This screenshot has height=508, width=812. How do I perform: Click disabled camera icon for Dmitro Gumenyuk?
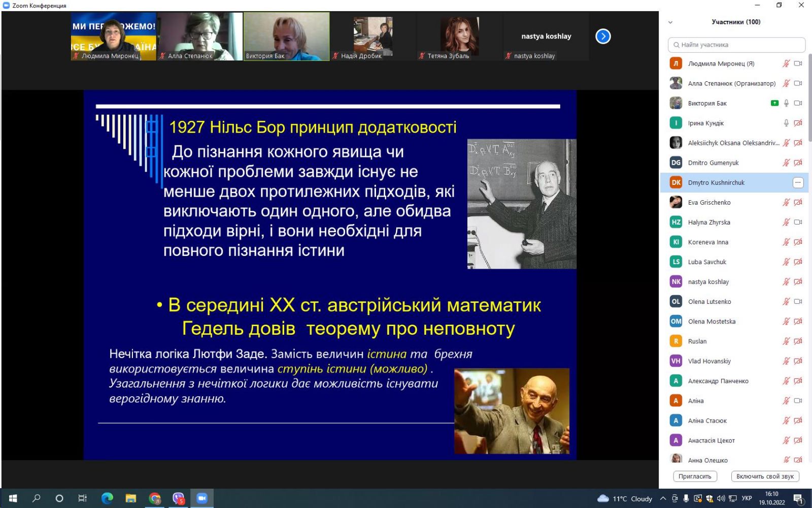(798, 163)
